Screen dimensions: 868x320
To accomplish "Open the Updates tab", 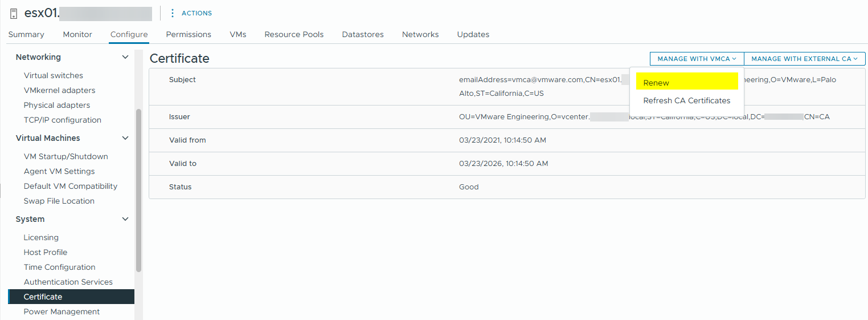I will pyautogui.click(x=473, y=34).
